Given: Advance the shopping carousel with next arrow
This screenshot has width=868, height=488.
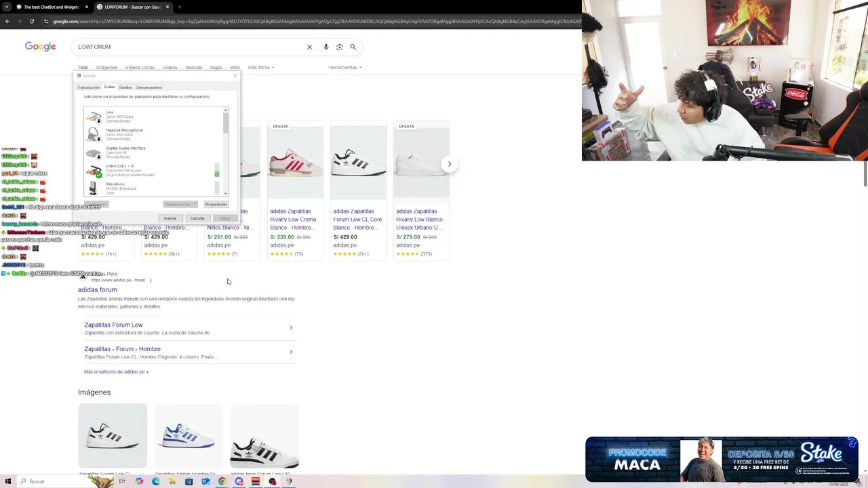Looking at the screenshot, I should pyautogui.click(x=449, y=164).
